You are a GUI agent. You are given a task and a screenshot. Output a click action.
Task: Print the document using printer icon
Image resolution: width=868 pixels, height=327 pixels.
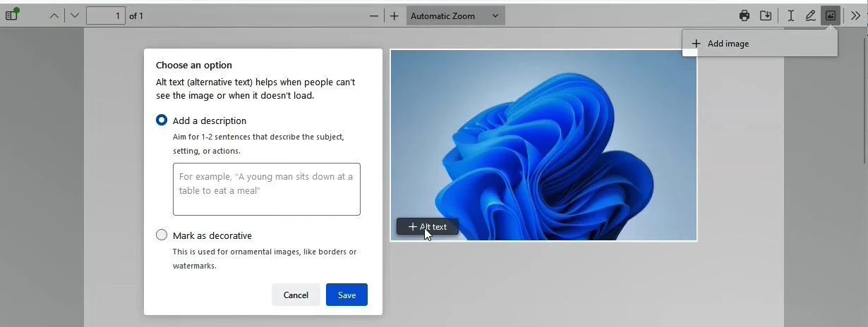click(x=745, y=16)
